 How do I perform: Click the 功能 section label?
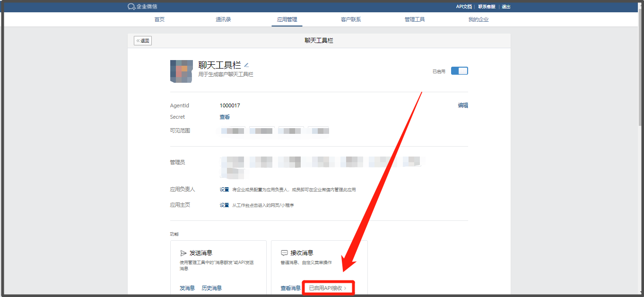click(174, 234)
